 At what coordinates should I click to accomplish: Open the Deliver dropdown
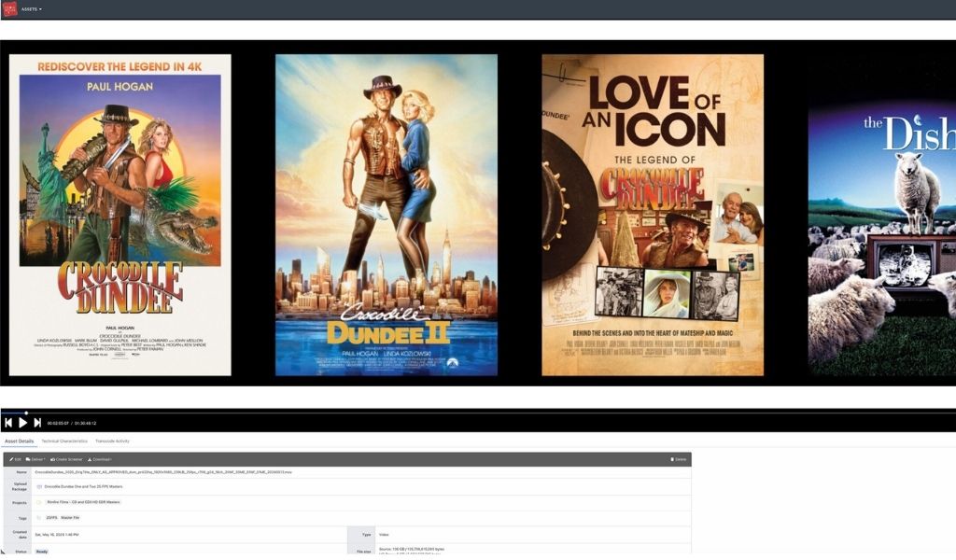coord(35,459)
